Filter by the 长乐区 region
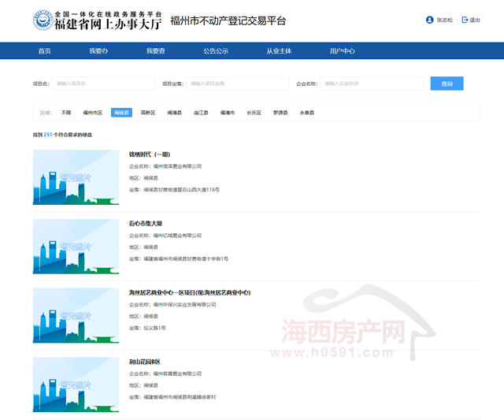Image resolution: width=504 pixels, height=420 pixels. 254,113
